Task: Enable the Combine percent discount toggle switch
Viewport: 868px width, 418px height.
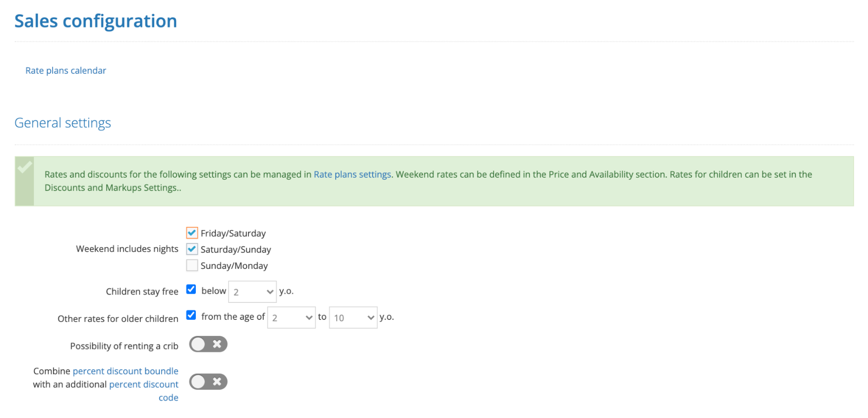Action: click(x=208, y=382)
